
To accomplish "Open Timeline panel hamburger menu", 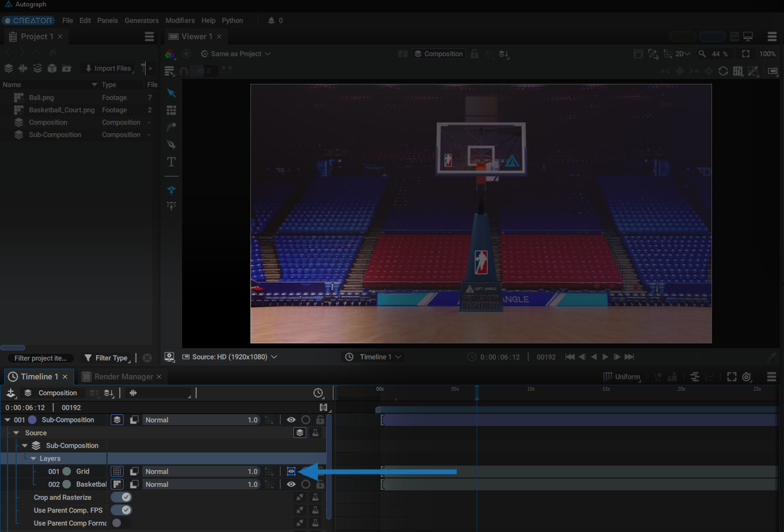I will pos(772,377).
